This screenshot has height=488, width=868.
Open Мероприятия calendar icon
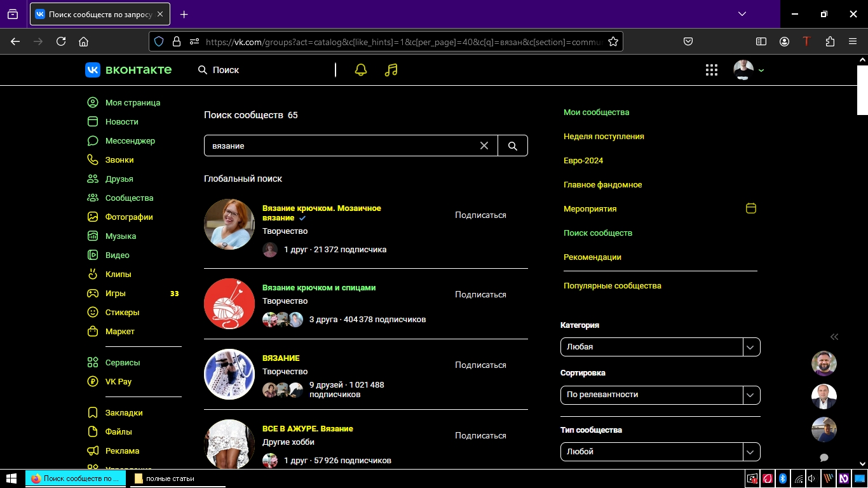point(751,208)
